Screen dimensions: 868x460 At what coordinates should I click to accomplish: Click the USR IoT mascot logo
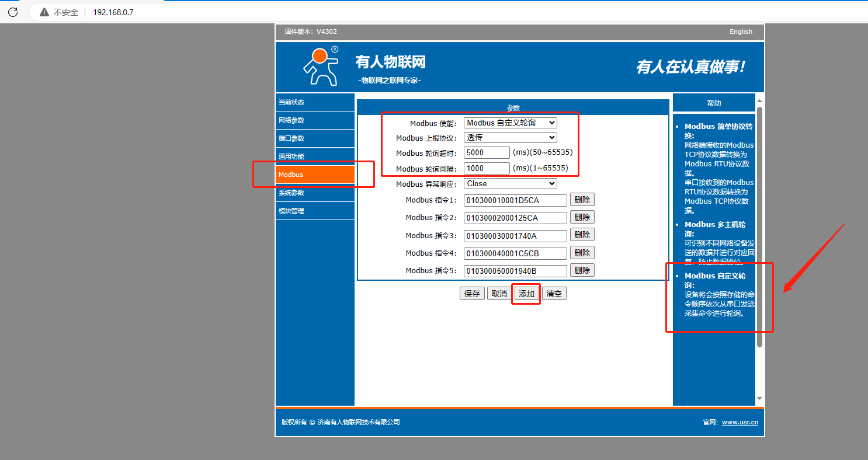[x=321, y=67]
